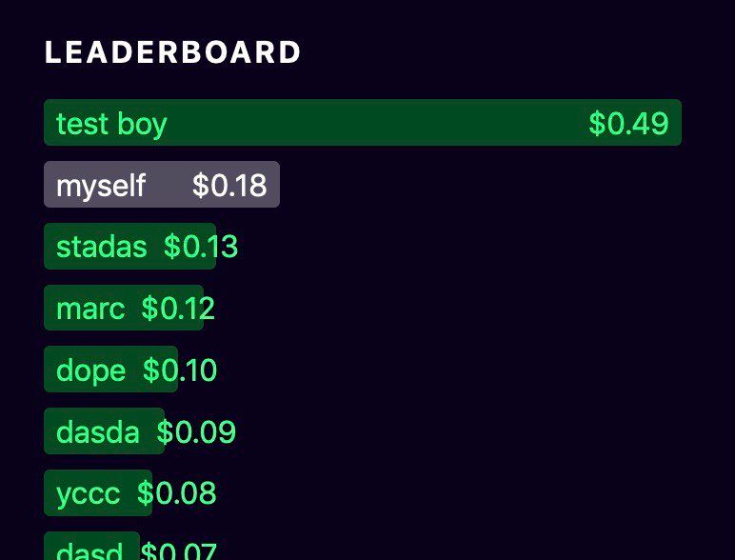The image size is (735, 560).
Task: Click the player name marc
Action: point(90,310)
